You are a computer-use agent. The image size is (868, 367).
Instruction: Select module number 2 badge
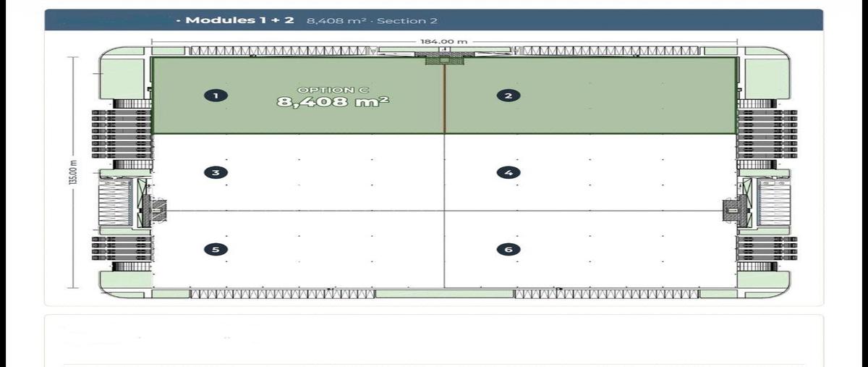point(509,96)
